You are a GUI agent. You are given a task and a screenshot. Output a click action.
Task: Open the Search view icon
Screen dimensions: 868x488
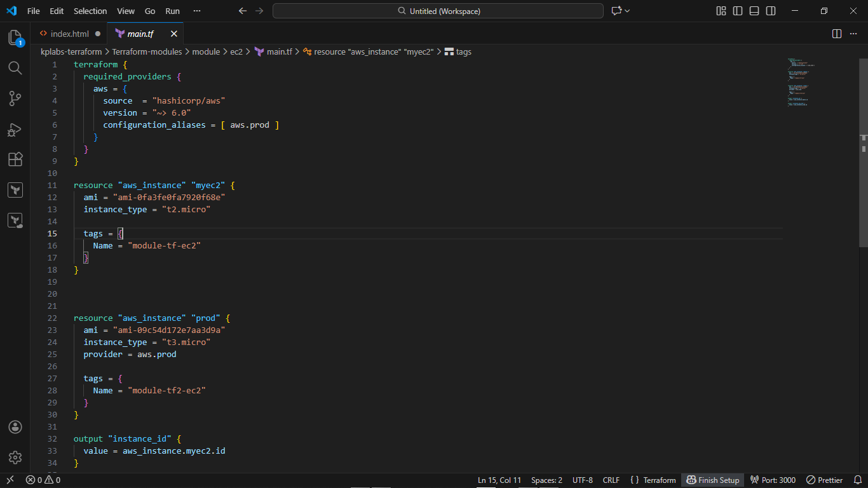click(x=15, y=68)
